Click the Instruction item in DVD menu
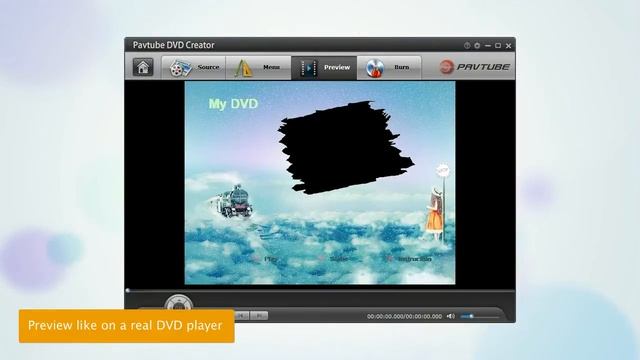Viewport: 640px width, 360px height. point(414,259)
